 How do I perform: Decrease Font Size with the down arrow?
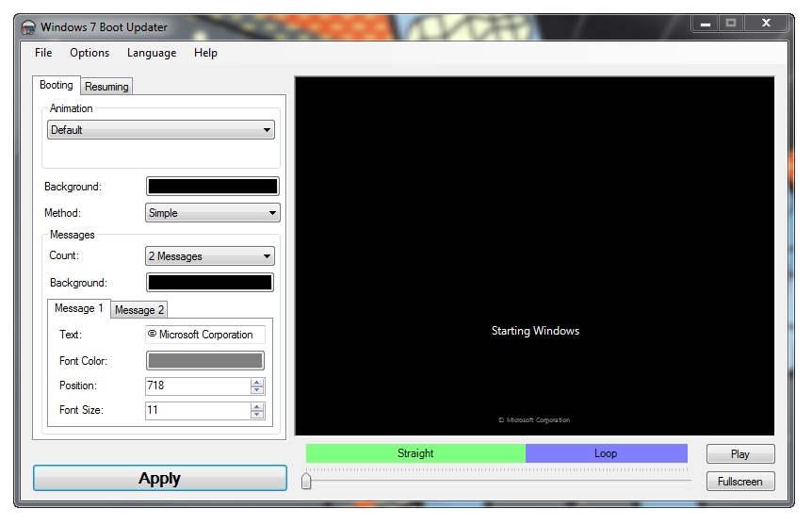tap(257, 414)
